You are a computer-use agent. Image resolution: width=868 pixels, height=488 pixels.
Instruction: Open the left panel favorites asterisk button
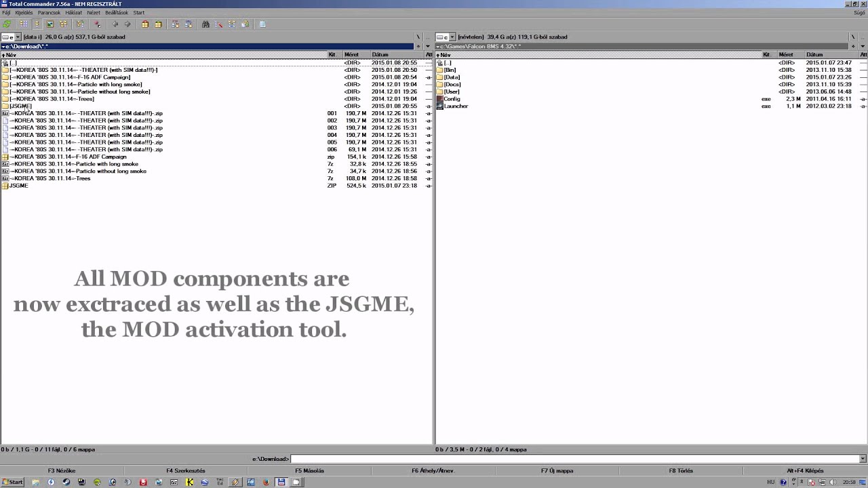[418, 46]
